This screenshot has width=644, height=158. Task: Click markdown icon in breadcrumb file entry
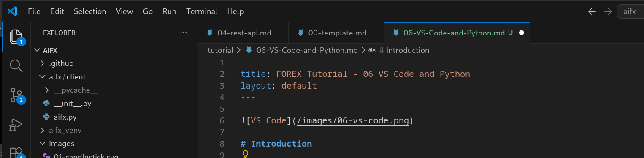[249, 50]
